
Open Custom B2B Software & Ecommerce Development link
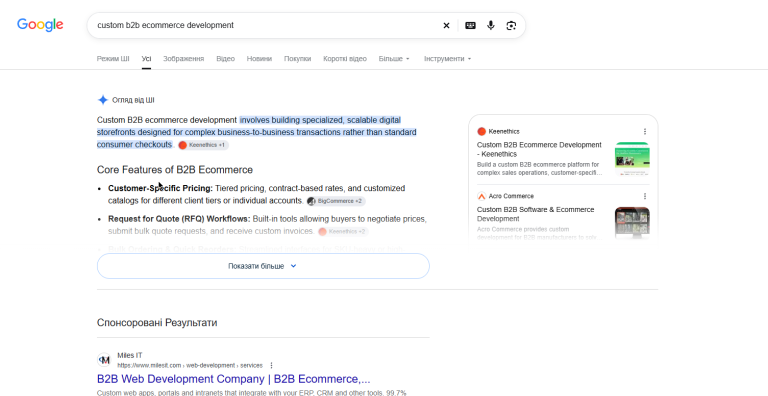536,214
